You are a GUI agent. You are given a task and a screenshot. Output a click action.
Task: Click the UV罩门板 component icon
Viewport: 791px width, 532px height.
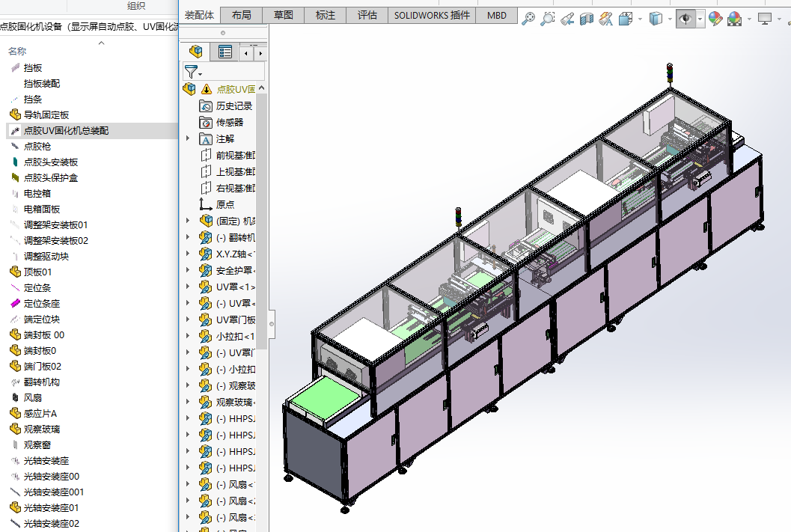[x=205, y=319]
